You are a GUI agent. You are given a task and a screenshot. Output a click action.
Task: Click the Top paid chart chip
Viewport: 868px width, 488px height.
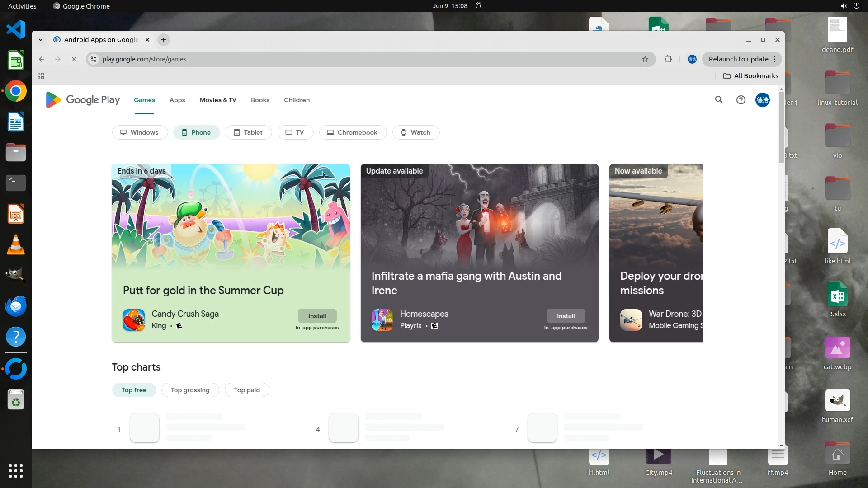(247, 390)
